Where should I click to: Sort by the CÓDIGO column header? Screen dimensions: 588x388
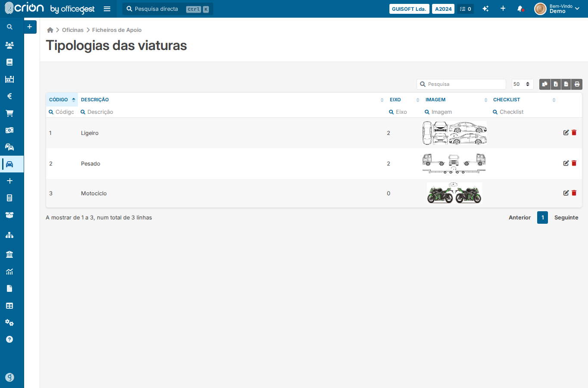click(x=62, y=100)
